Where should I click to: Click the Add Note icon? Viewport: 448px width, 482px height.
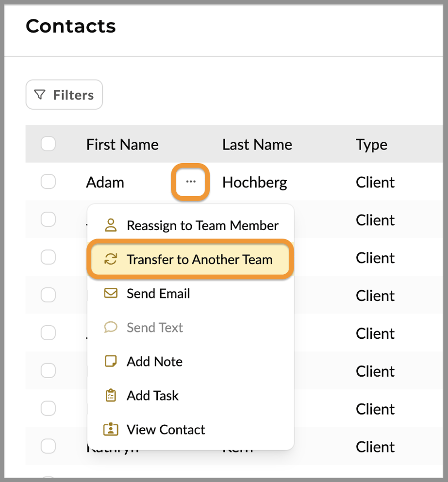pos(112,361)
